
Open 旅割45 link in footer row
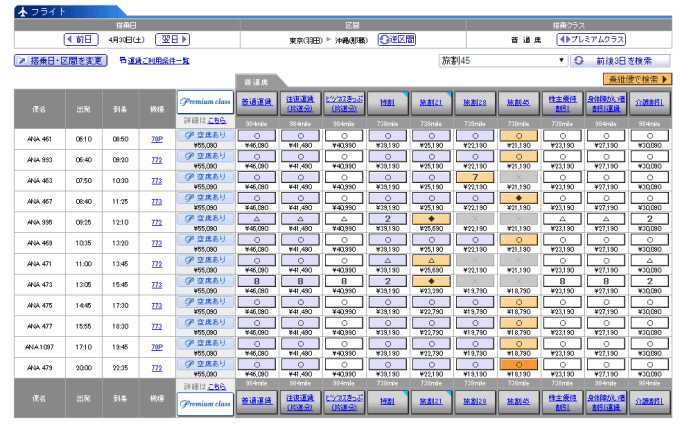coord(519,401)
